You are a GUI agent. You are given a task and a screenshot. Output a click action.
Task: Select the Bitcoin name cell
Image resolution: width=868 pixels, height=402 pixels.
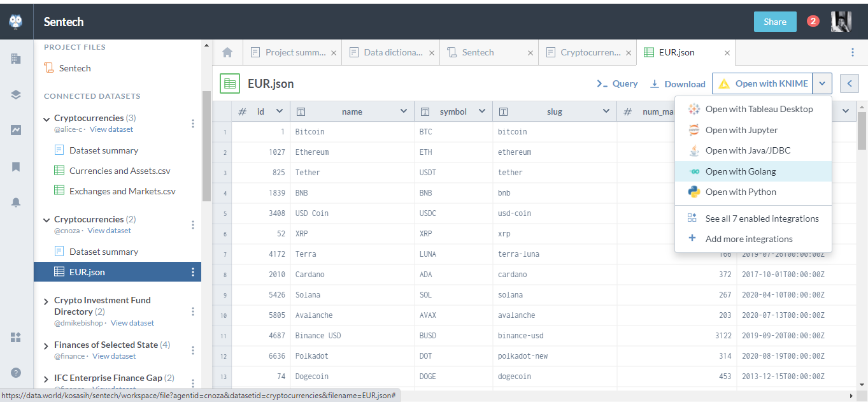coord(352,132)
